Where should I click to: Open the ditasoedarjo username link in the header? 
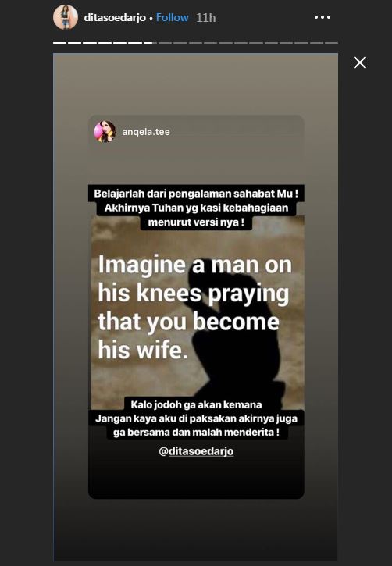coord(115,18)
